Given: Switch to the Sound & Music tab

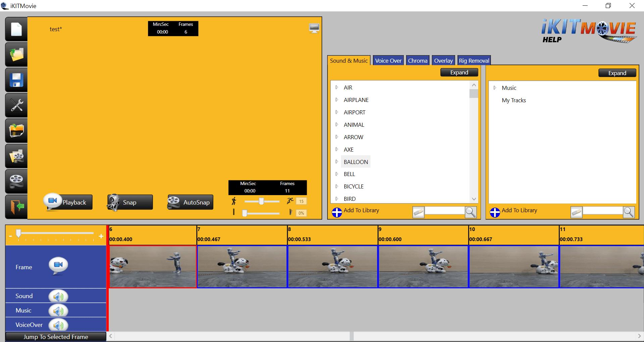Looking at the screenshot, I should point(349,60).
